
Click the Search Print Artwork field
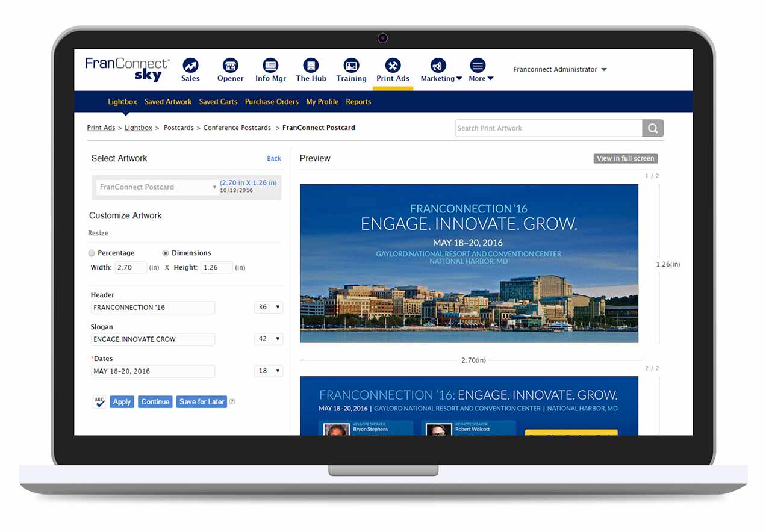pos(549,128)
